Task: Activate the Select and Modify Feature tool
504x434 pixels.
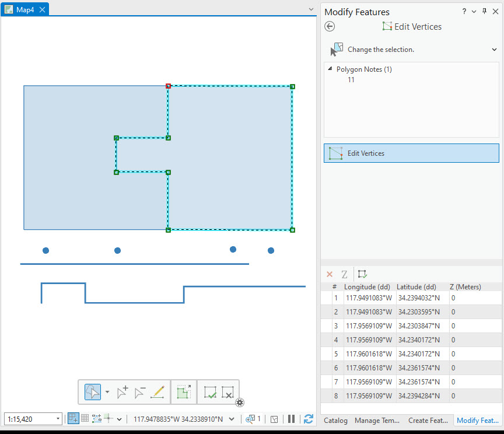Action: 92,391
